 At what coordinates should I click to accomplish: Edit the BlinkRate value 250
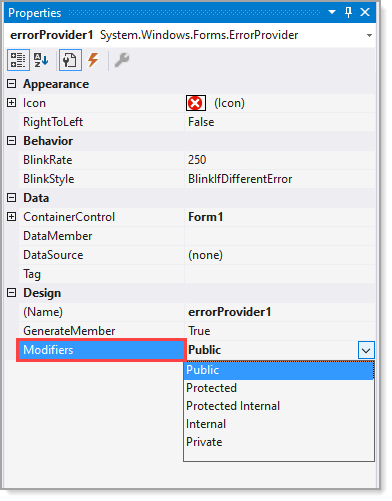tap(197, 160)
